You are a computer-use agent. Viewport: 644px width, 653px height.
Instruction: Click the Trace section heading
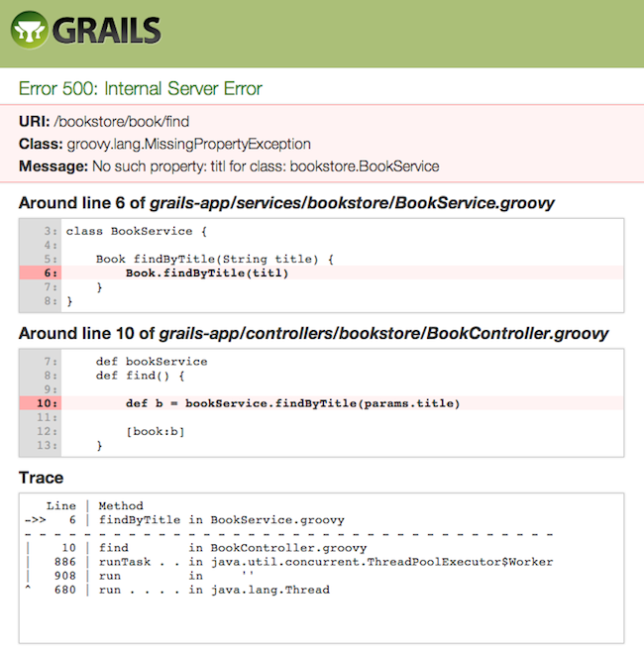[x=41, y=478]
